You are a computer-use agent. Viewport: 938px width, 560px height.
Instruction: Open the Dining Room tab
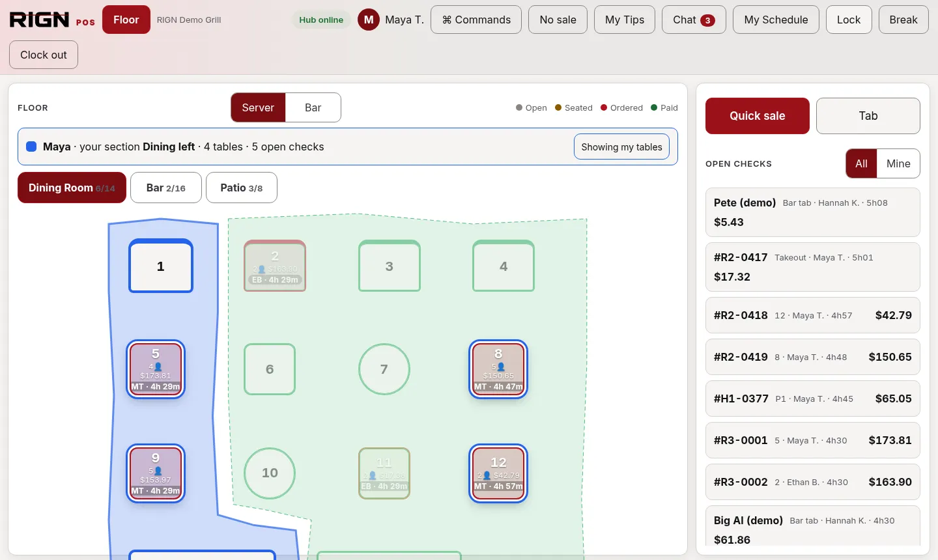point(72,188)
